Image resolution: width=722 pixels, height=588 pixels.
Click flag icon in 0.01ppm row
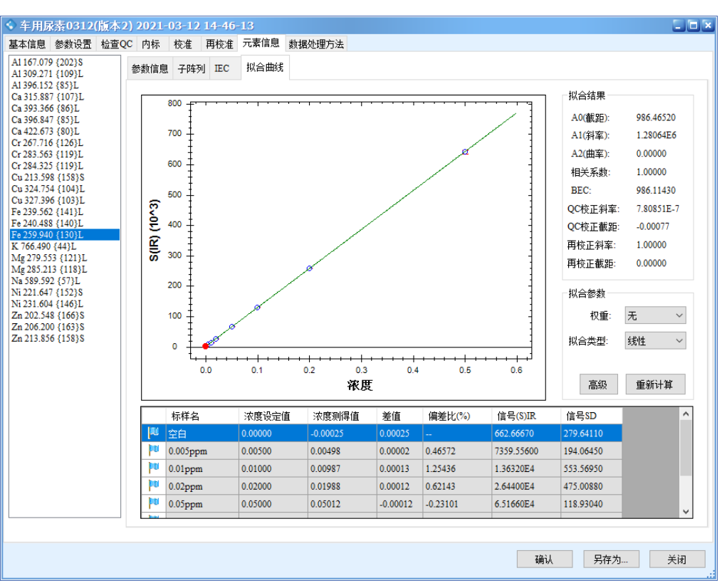(153, 468)
